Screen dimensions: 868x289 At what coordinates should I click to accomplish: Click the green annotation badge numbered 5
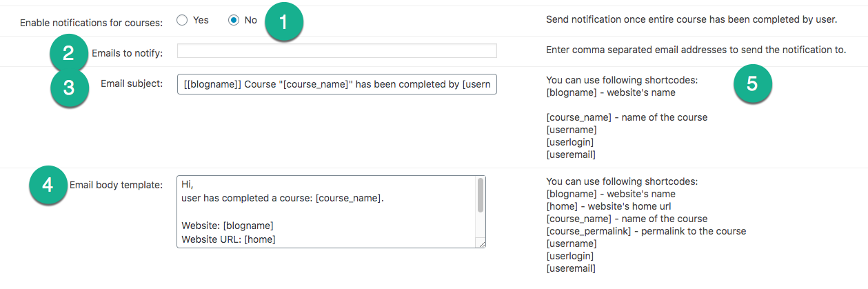(752, 84)
